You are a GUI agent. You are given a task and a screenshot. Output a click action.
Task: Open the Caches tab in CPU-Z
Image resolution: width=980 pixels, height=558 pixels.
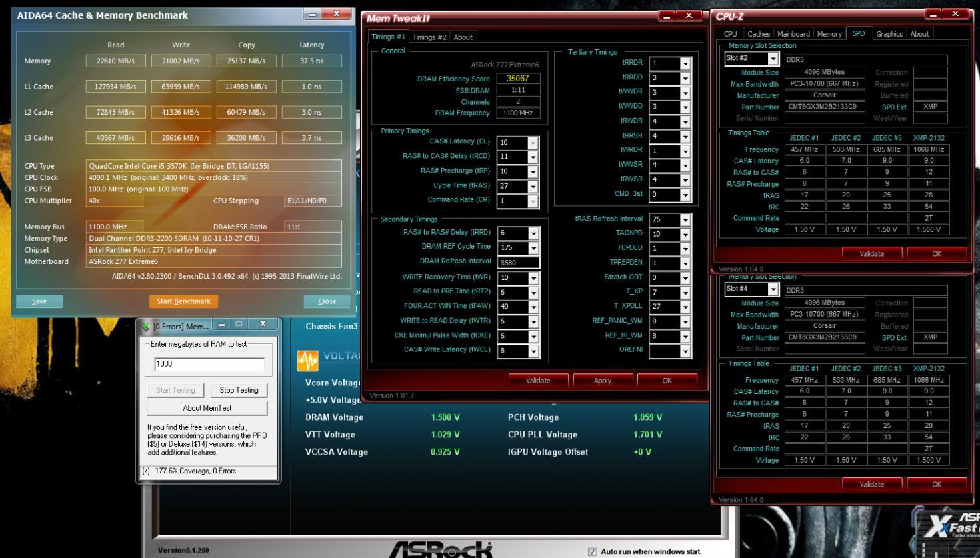point(759,34)
